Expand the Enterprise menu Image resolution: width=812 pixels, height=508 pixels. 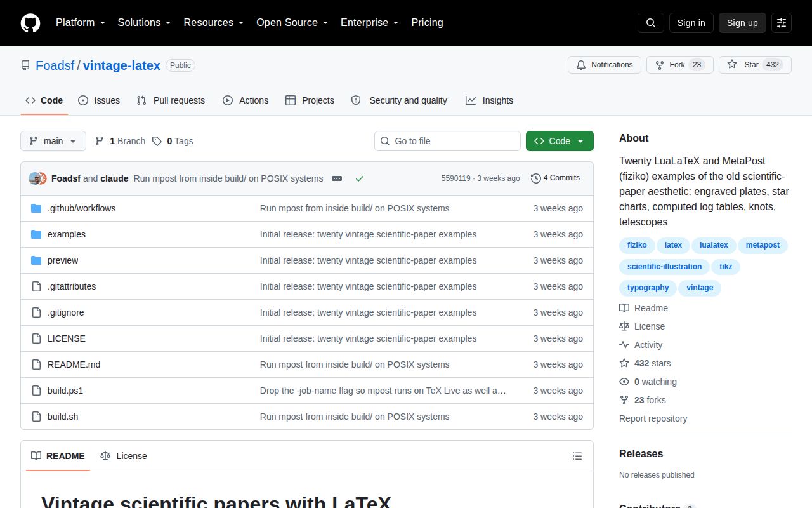point(369,23)
